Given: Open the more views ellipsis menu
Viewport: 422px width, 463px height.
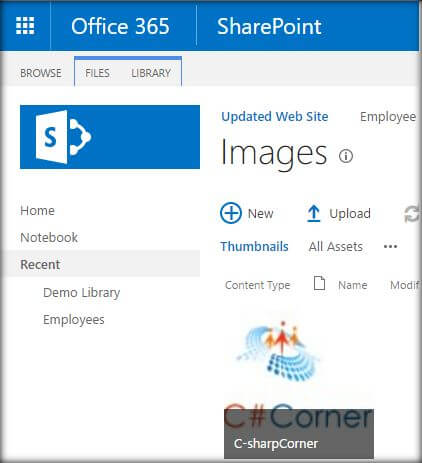Looking at the screenshot, I should [390, 247].
